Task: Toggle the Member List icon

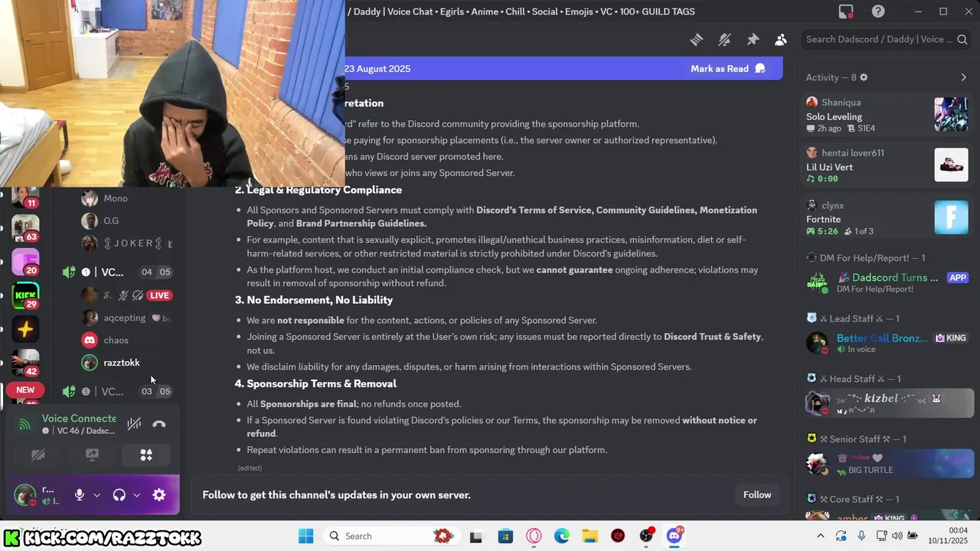Action: 780,40
